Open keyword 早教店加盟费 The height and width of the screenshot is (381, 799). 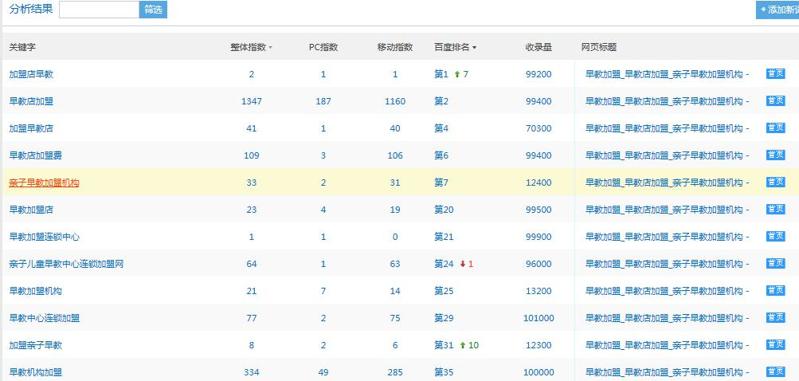point(36,155)
